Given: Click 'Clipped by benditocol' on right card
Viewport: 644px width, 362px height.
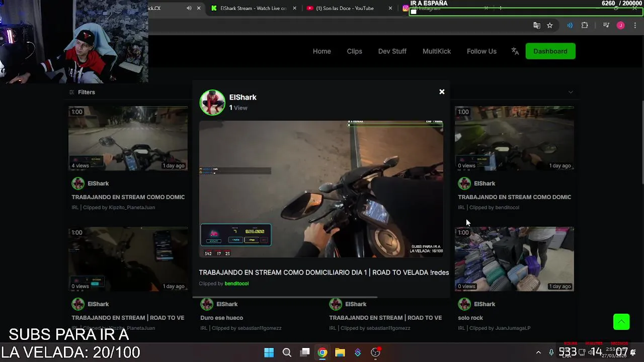Looking at the screenshot, I should (494, 207).
